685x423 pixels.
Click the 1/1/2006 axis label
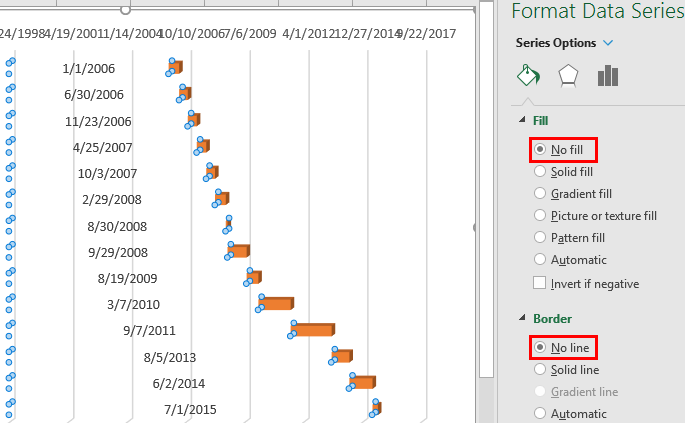(89, 69)
